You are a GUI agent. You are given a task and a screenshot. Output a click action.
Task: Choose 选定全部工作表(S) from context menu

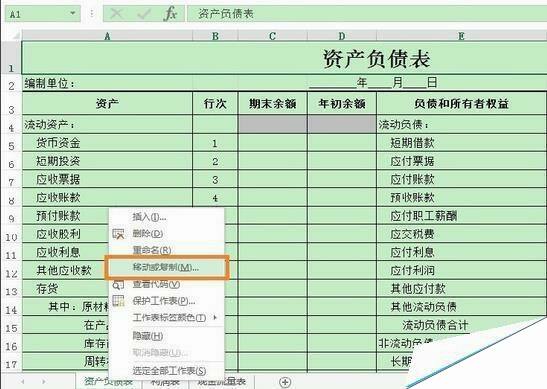point(167,371)
